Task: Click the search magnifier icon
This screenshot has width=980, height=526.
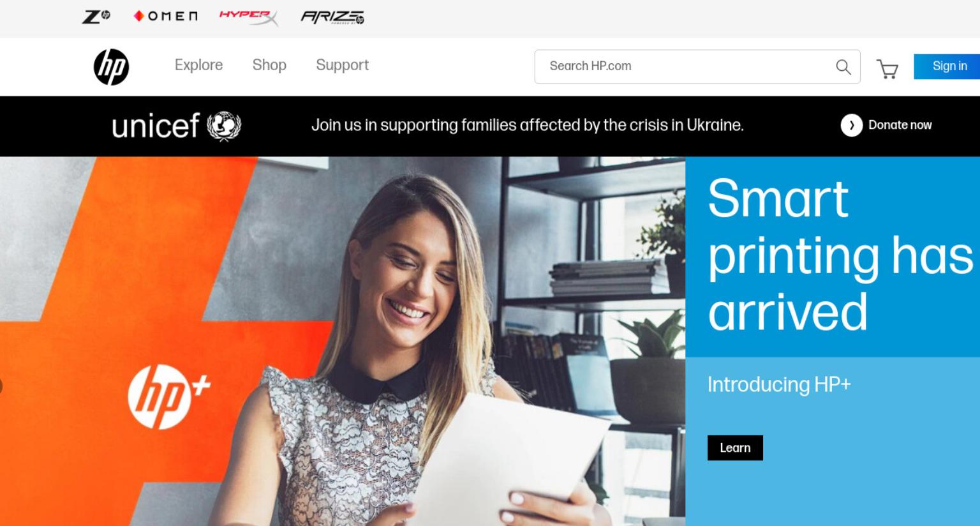Action: [x=843, y=66]
